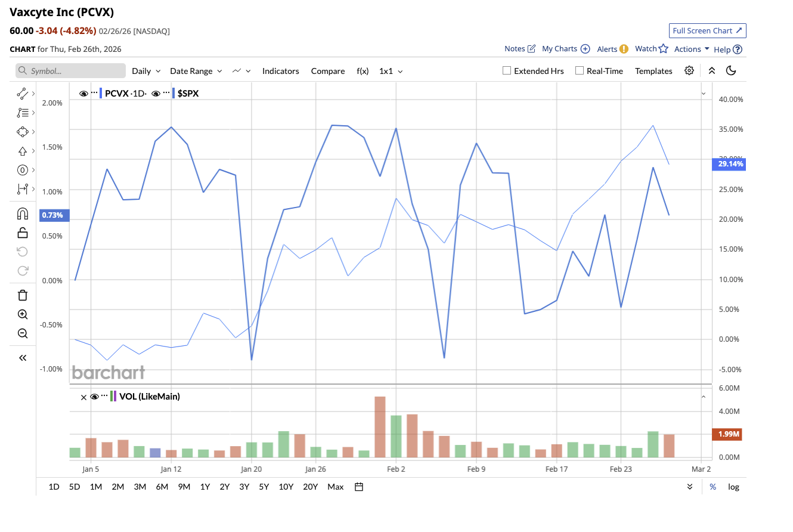This screenshot has height=532, width=793.
Task: Select the shapes drawing tool
Action: click(23, 132)
